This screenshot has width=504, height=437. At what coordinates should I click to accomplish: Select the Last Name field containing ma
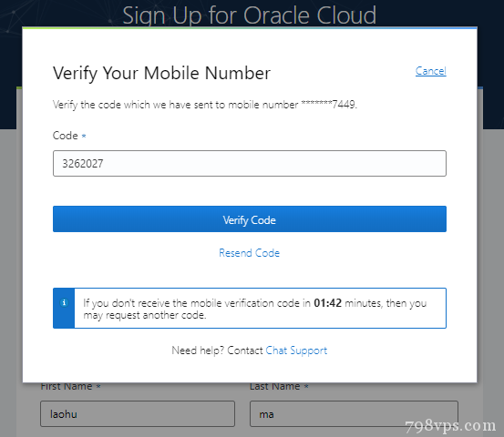point(354,413)
